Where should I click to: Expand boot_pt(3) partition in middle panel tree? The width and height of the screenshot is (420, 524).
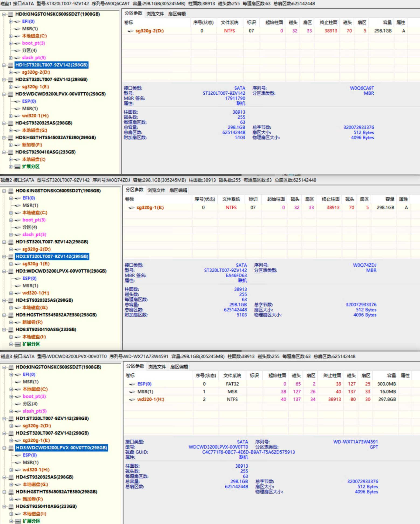coord(11,220)
